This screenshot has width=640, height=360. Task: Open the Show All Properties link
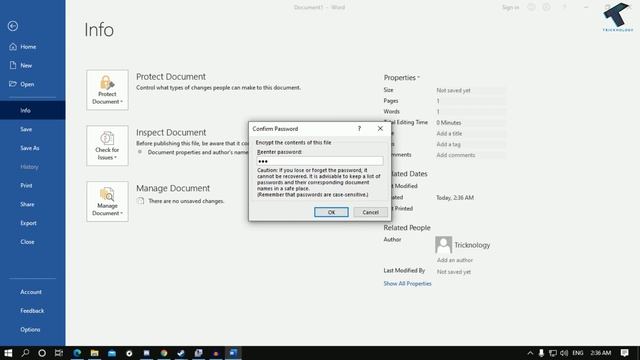coord(407,283)
